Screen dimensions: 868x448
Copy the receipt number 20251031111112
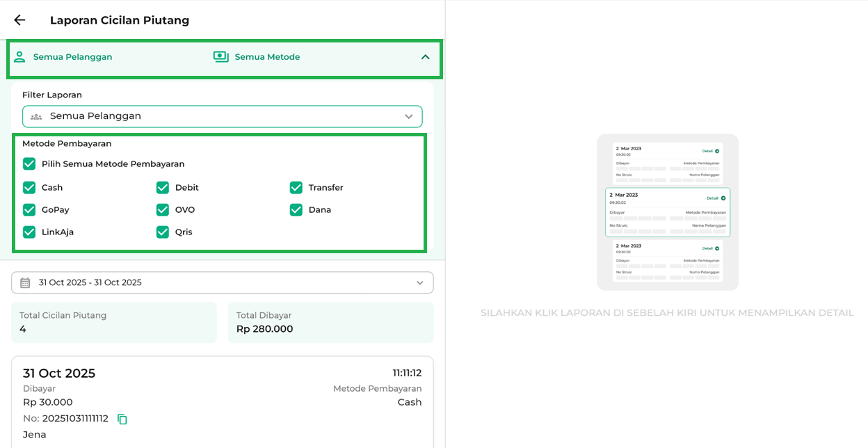point(122,419)
